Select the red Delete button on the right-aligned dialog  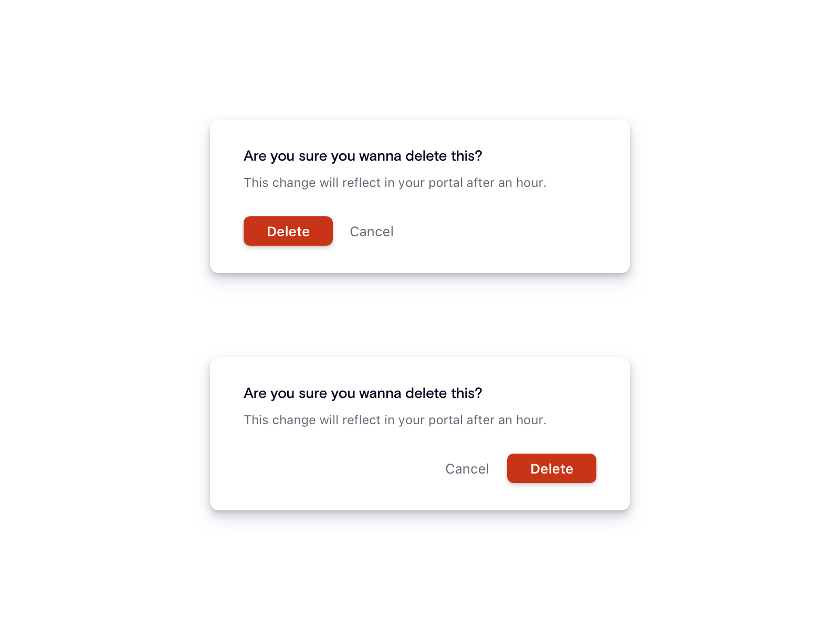[551, 468]
